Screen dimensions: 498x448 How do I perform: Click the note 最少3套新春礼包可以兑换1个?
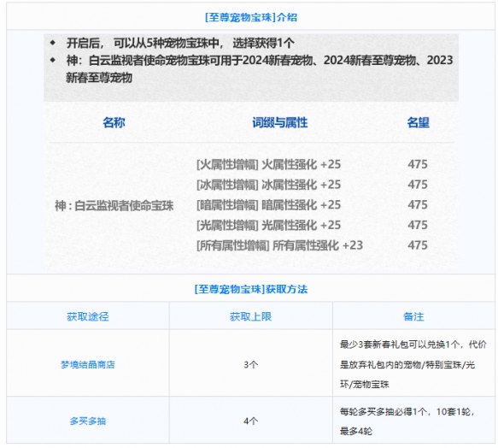(413, 364)
